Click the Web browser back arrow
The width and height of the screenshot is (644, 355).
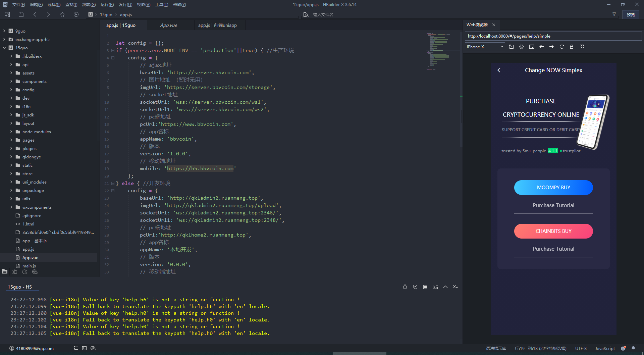(x=541, y=47)
